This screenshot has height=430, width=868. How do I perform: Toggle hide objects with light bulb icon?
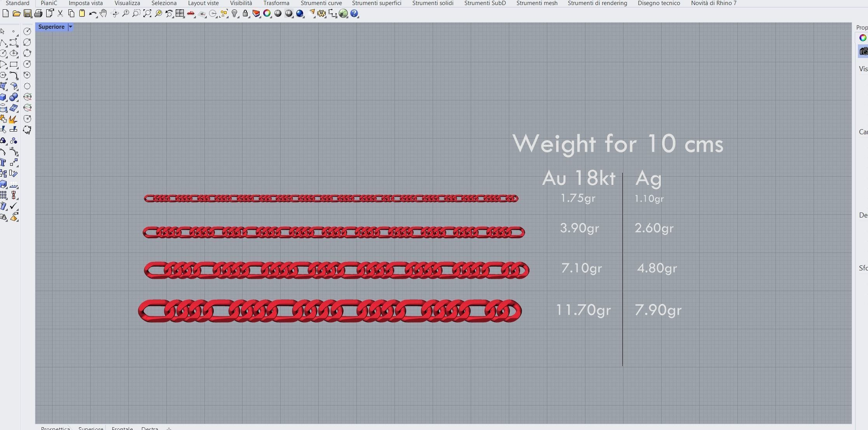234,14
